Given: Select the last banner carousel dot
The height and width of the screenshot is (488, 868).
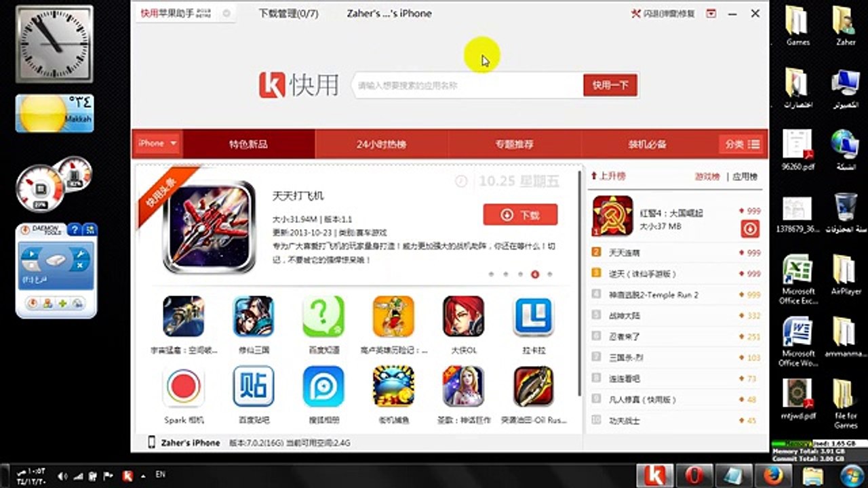Looking at the screenshot, I should coord(549,274).
